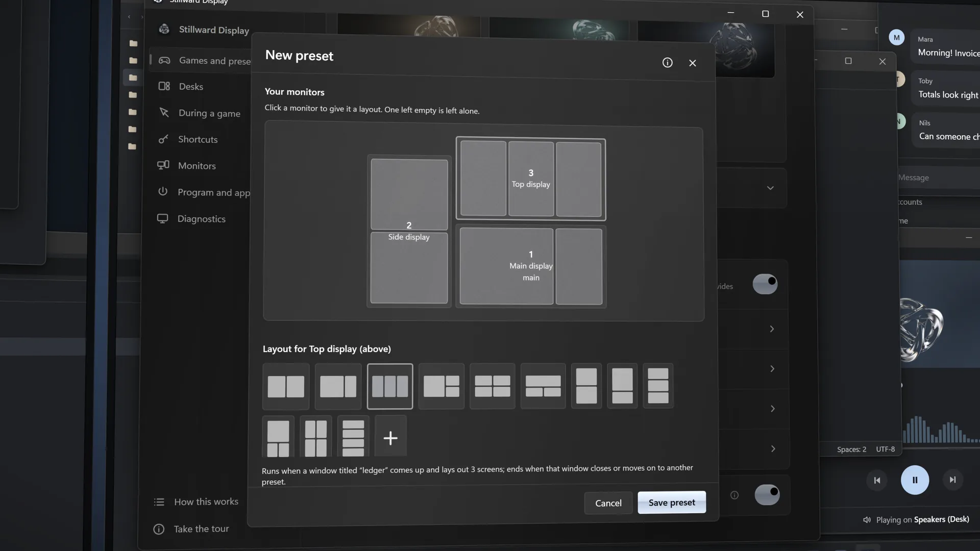Image resolution: width=980 pixels, height=551 pixels.
Task: Open the first right-chevron settings row
Action: click(772, 329)
